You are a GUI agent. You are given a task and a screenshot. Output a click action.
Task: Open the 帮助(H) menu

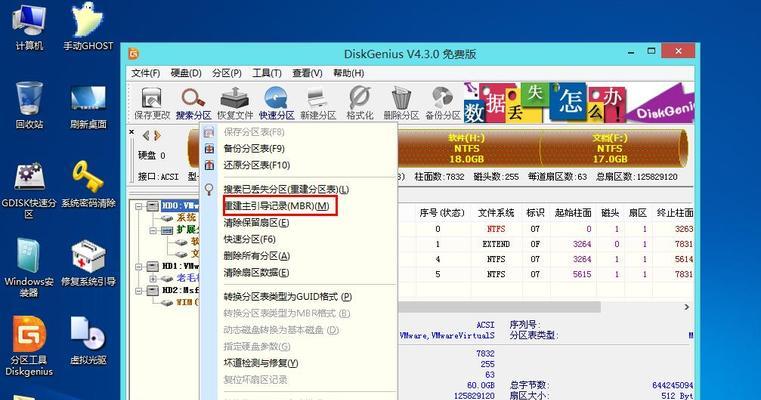click(x=348, y=73)
